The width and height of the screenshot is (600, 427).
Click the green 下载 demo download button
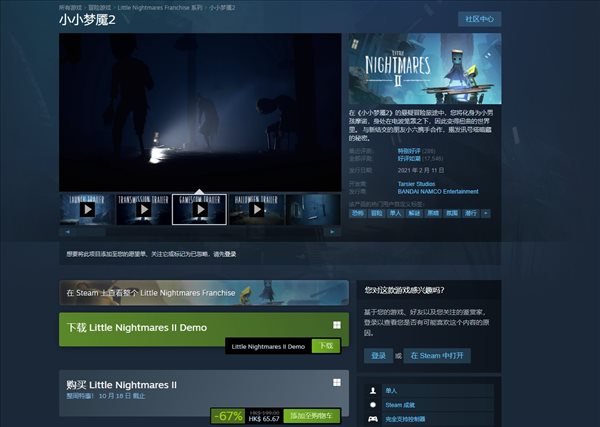pyautogui.click(x=324, y=345)
